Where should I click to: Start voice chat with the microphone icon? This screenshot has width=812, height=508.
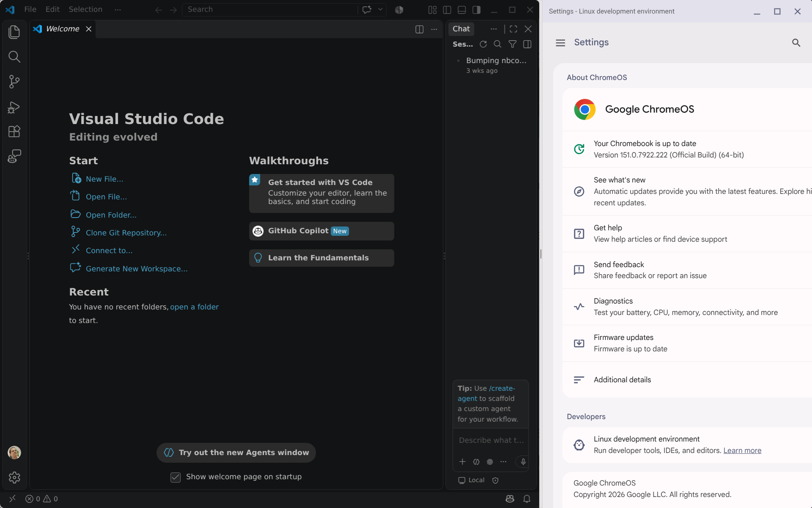pyautogui.click(x=523, y=462)
